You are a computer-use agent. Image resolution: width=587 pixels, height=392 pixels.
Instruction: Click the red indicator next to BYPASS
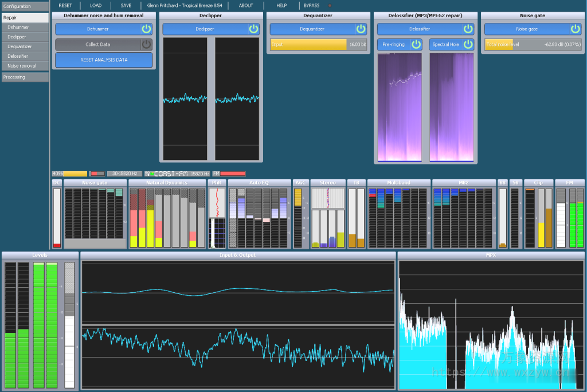tap(328, 5)
